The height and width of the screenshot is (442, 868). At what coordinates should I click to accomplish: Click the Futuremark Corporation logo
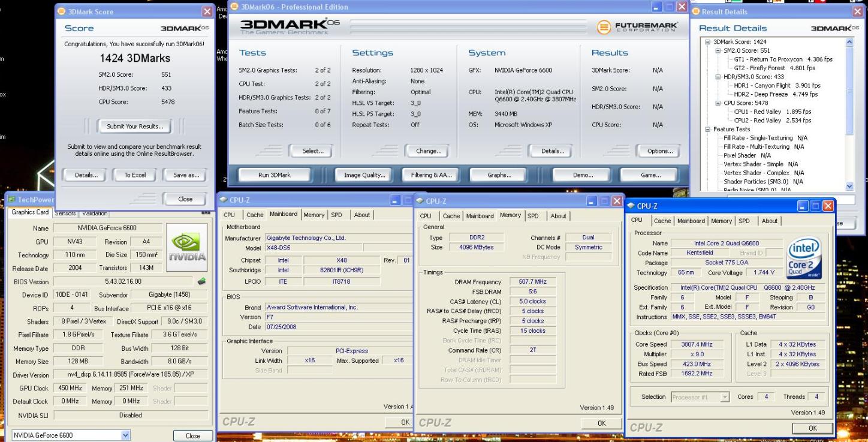(x=638, y=27)
